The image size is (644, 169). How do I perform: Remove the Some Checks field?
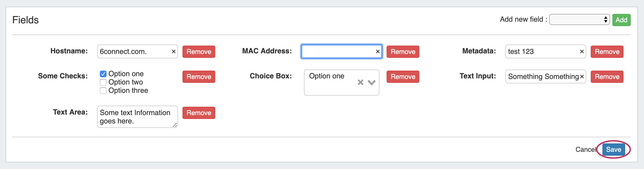(199, 77)
